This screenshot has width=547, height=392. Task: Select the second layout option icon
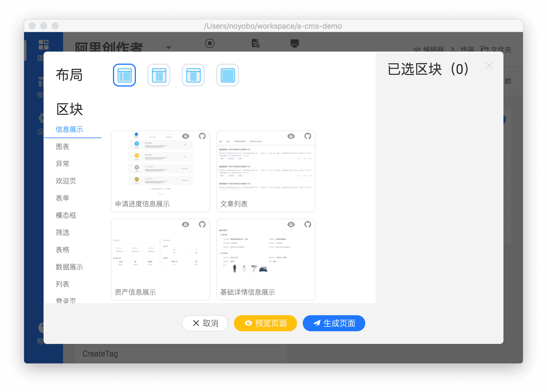pyautogui.click(x=159, y=75)
